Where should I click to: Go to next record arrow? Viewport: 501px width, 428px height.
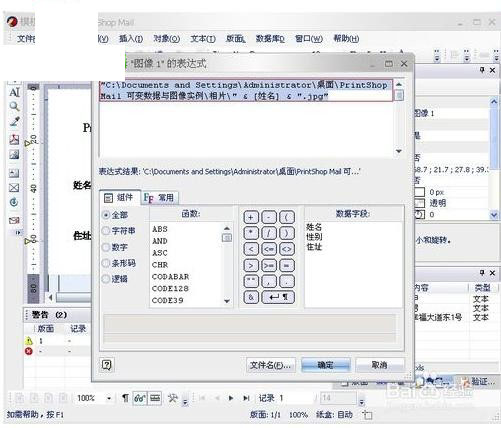tap(231, 398)
